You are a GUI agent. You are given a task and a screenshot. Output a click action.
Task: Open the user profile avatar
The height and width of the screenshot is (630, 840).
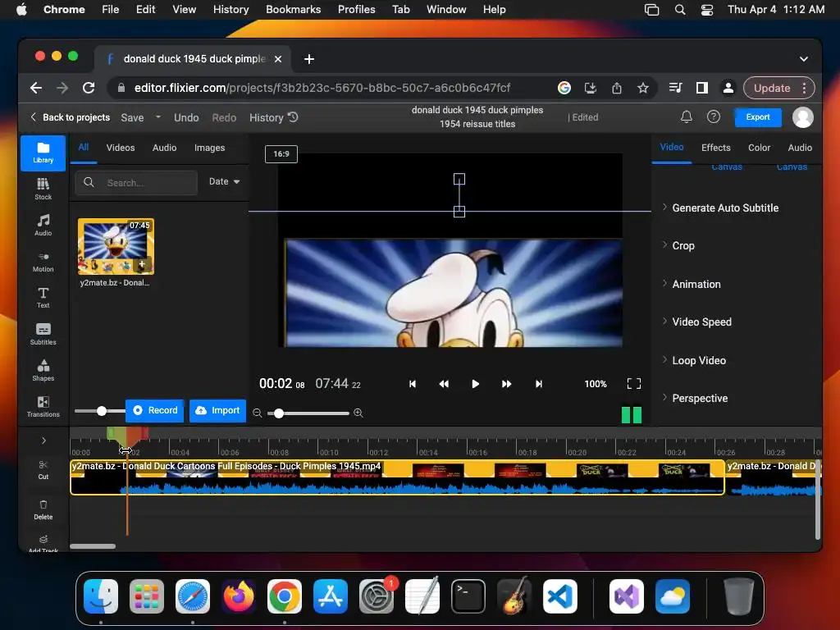[802, 116]
